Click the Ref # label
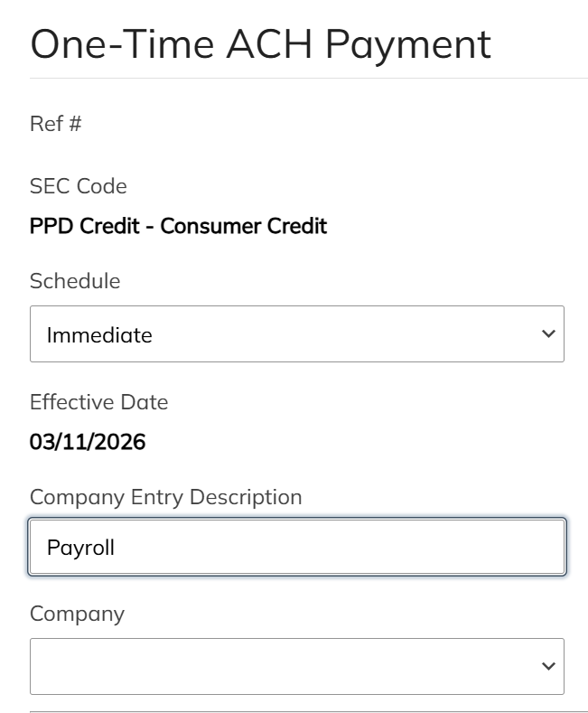Screen dimensions: 588x713 coord(56,124)
